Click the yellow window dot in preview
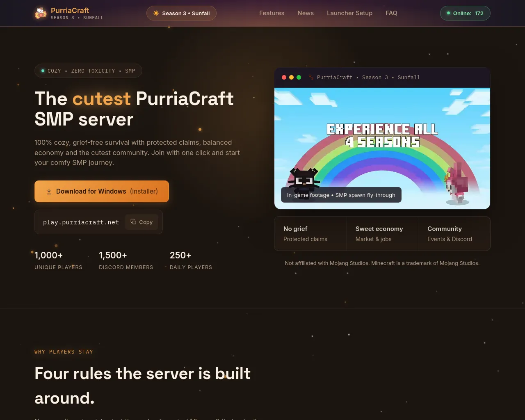Viewport: 525px width, 420px height. click(291, 77)
